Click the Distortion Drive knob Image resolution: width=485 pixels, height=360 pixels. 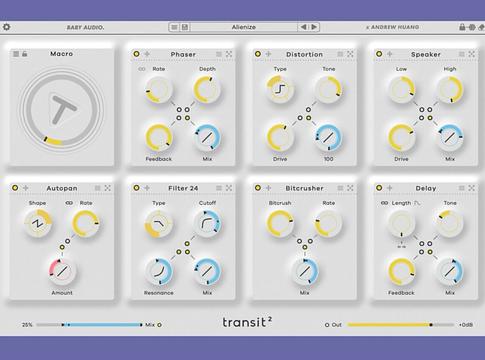280,137
